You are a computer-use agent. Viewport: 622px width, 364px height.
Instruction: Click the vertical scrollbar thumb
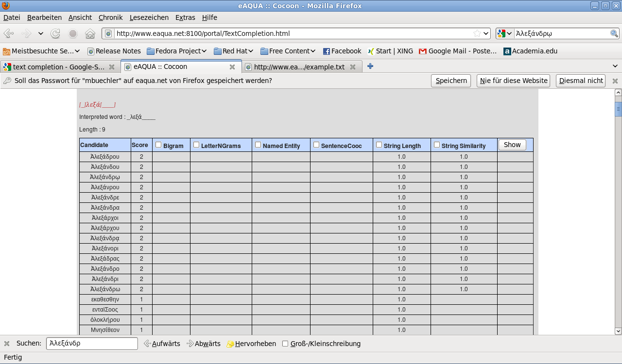click(618, 109)
